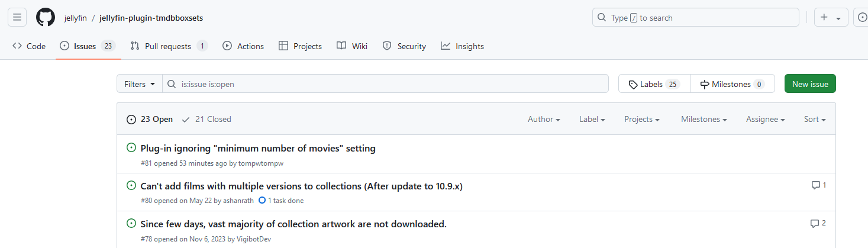Click the GitHub logo icon
Screen dimensions: 868x248
pos(46,18)
